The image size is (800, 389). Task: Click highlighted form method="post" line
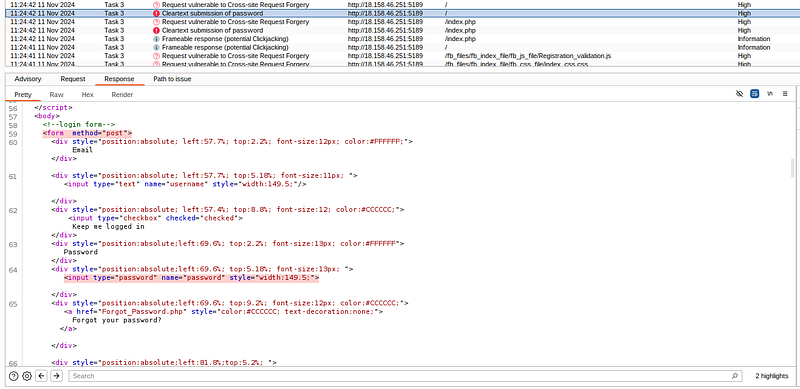point(87,133)
